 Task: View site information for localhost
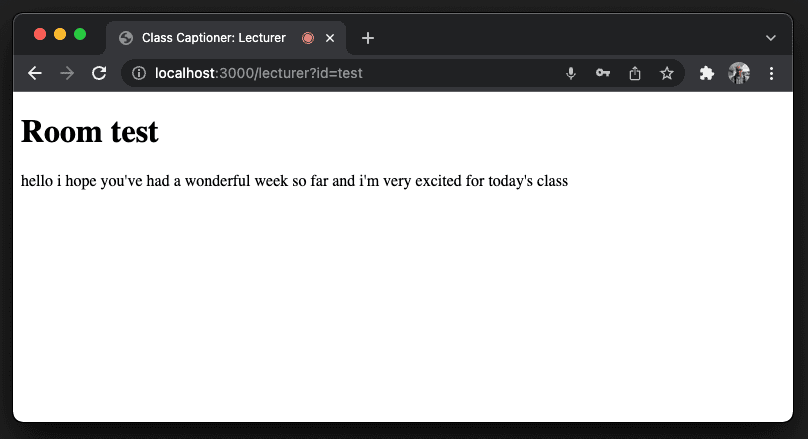pyautogui.click(x=139, y=73)
